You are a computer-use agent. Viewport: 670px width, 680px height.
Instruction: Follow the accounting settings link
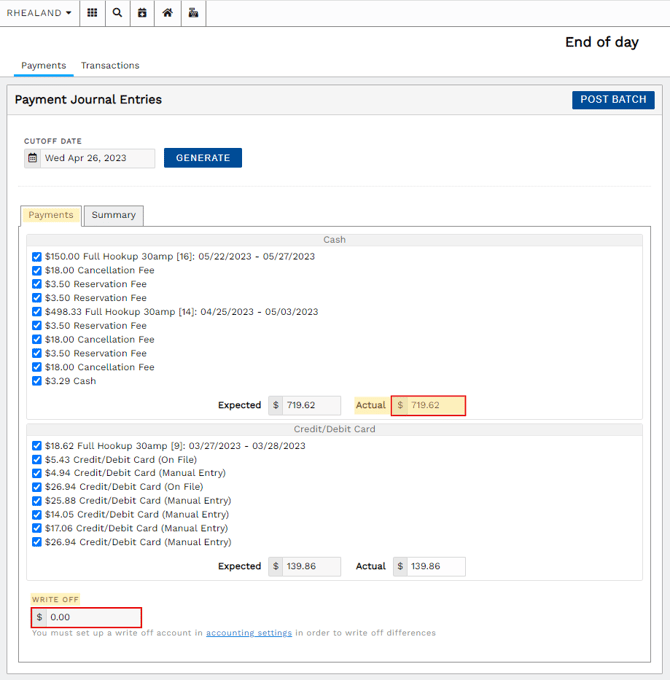(x=249, y=633)
